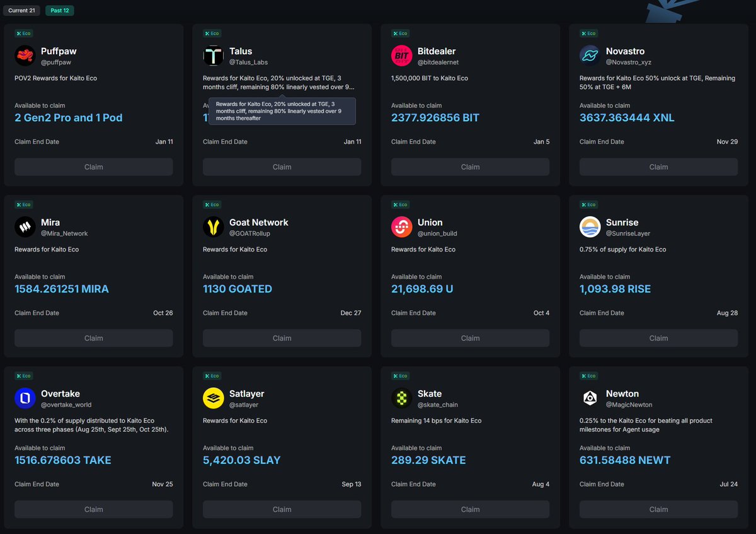Click the 2377.926856 BIT amount
Screen dimensions: 756x534
tap(435, 118)
